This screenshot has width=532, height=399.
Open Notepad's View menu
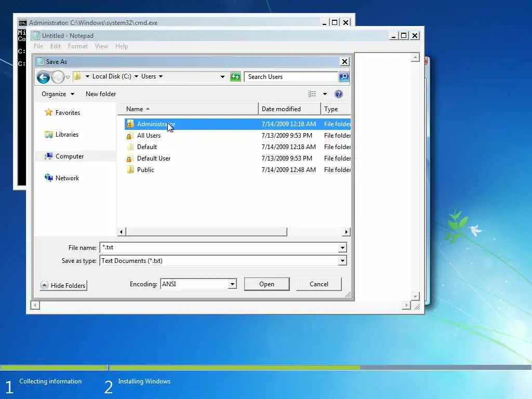[x=101, y=46]
